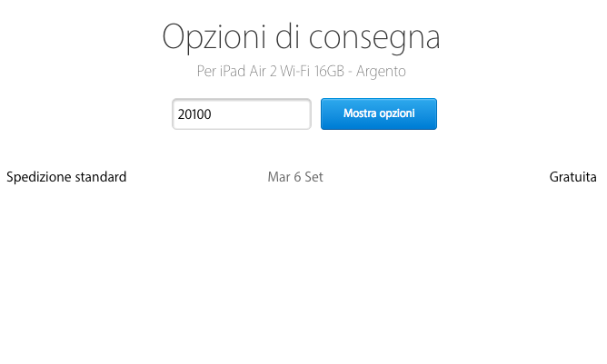Focus the postal code input field
This screenshot has height=364, width=607.
[x=242, y=114]
